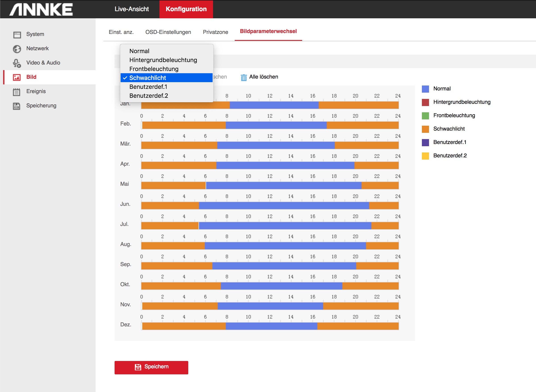The image size is (536, 392).
Task: Click the ANNKE logo
Action: pyautogui.click(x=41, y=10)
